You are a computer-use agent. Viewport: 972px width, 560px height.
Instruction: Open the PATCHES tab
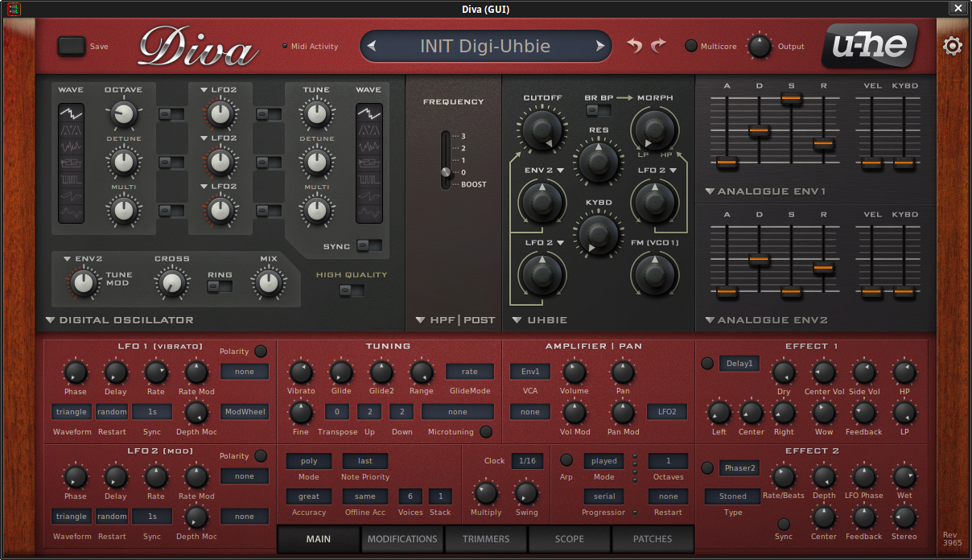[x=653, y=539]
